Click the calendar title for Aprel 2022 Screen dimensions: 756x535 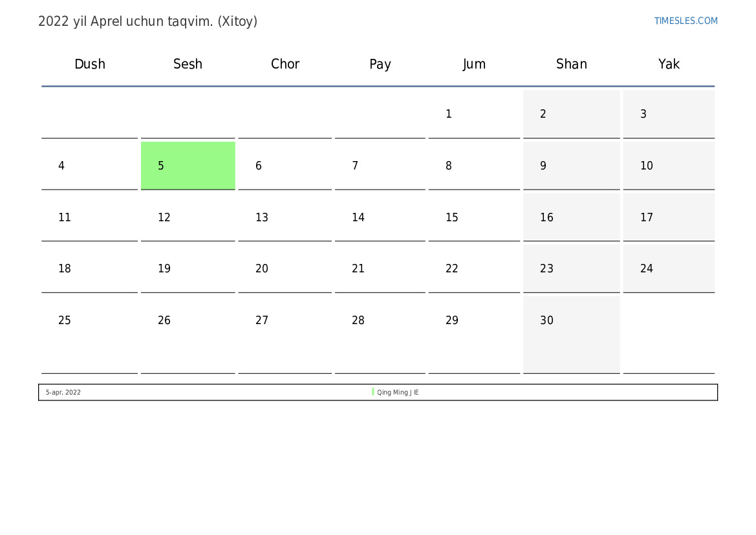pos(148,21)
